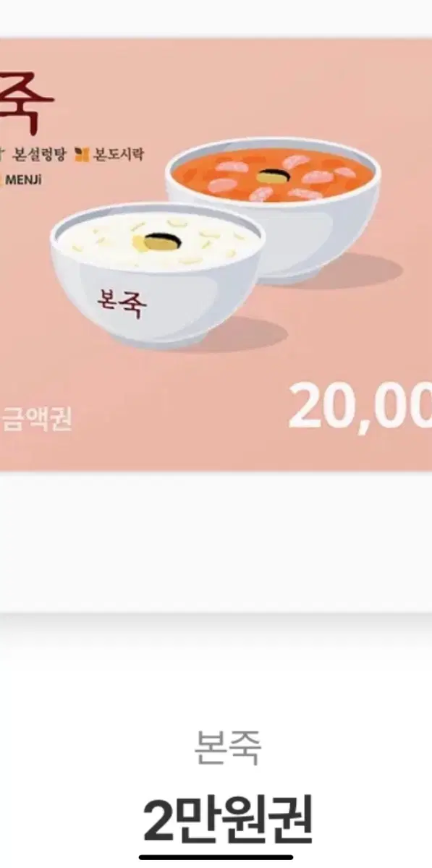This screenshot has height=868, width=432.
Task: Click the underline beneath 2만원권
Action: [x=216, y=859]
